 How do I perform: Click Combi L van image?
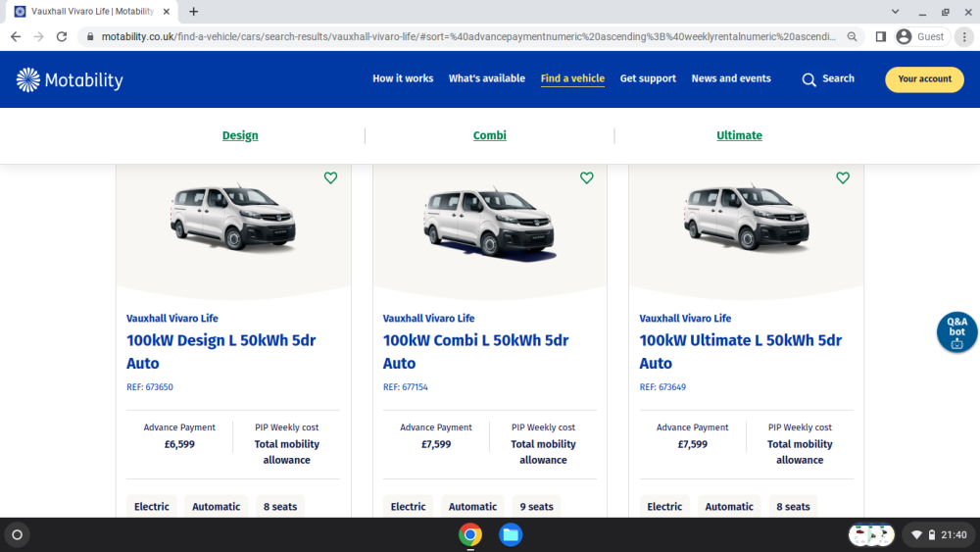(x=489, y=222)
